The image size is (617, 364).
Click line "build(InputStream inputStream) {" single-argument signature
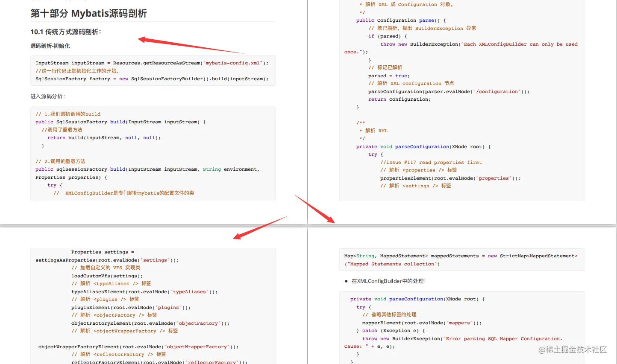120,122
